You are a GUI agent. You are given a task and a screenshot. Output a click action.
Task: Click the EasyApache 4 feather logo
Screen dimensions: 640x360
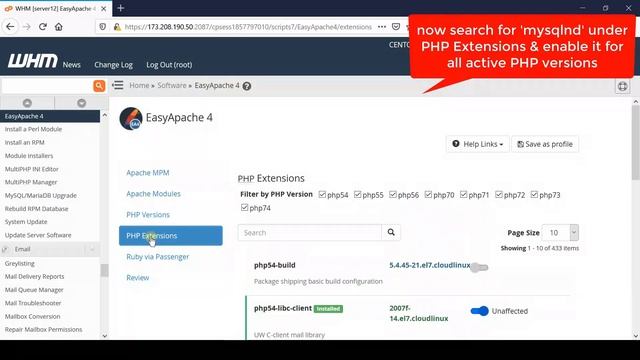(131, 118)
